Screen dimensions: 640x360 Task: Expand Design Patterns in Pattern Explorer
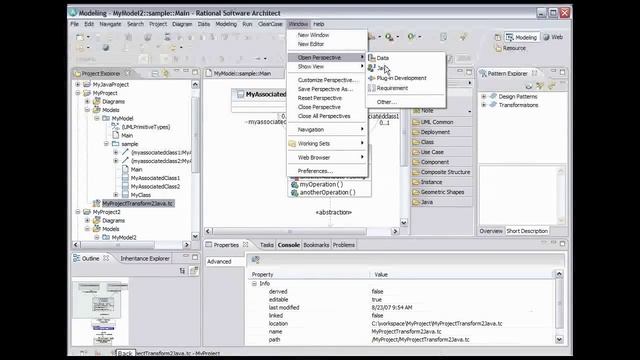tap(484, 97)
